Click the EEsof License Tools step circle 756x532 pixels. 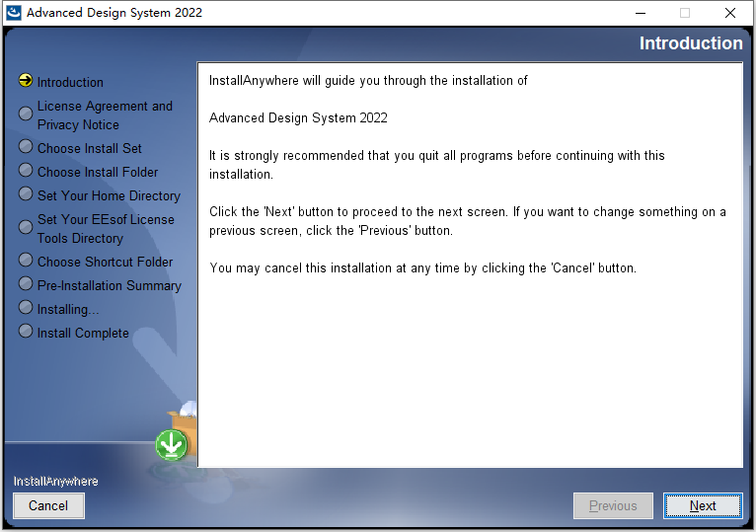click(26, 227)
